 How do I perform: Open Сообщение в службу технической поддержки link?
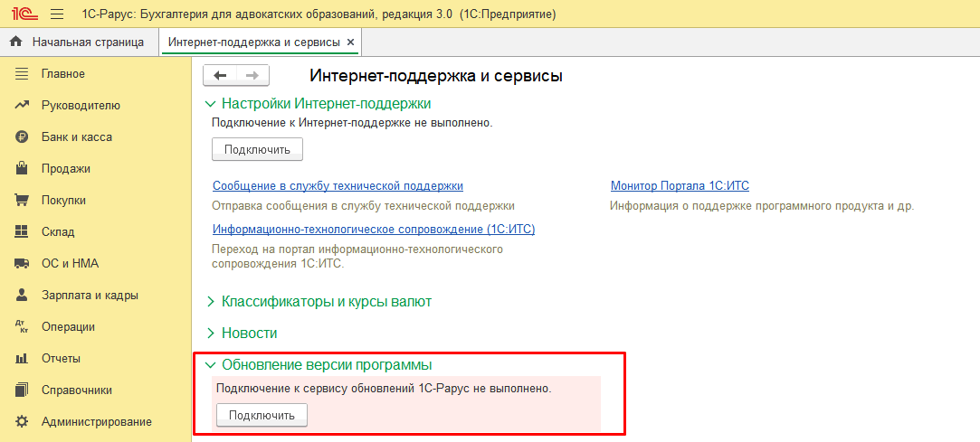[338, 186]
